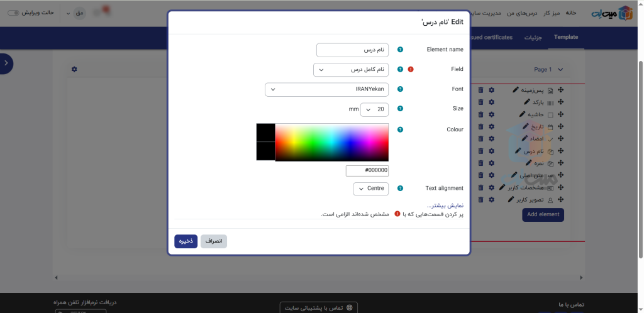Focus the Element name text field
Screen dimensions: 644x313
[x=352, y=50]
